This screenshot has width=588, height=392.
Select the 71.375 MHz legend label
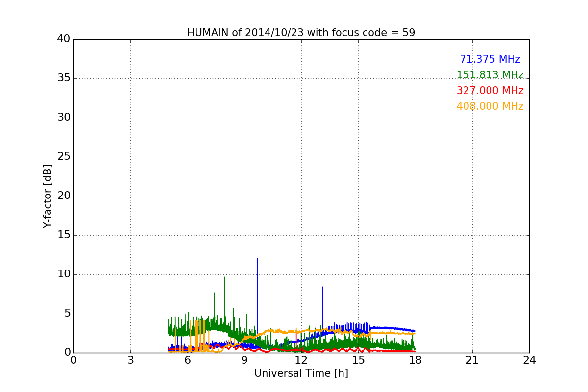click(490, 59)
